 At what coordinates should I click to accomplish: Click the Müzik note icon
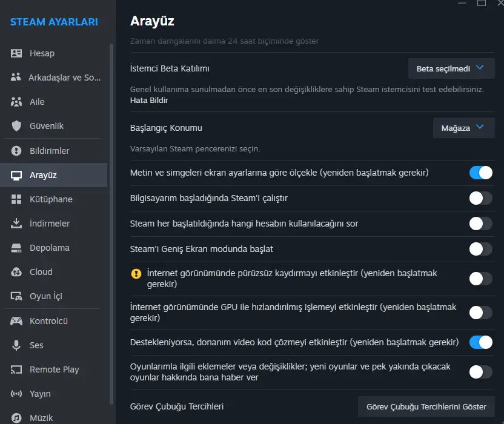coord(16,418)
